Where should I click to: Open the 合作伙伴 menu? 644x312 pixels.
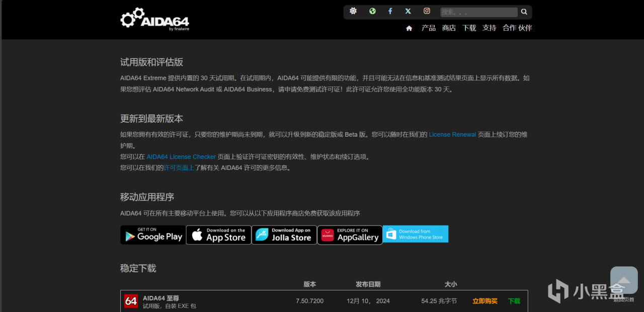(x=517, y=28)
